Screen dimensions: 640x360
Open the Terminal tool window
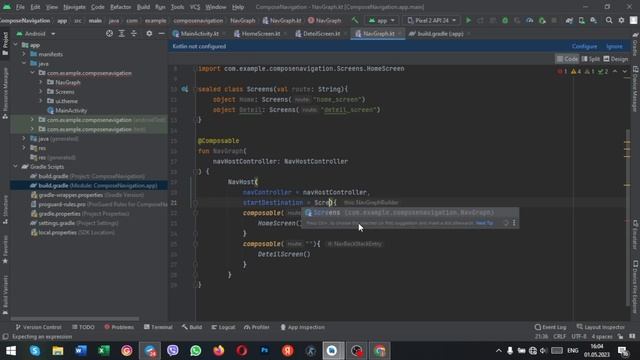[158, 327]
